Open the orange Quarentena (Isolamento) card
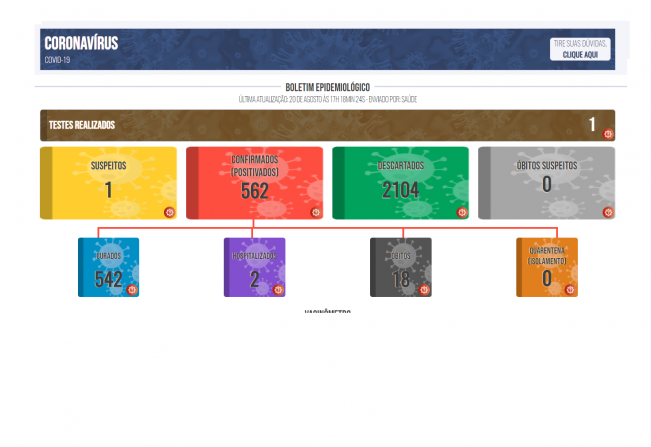 pos(546,267)
